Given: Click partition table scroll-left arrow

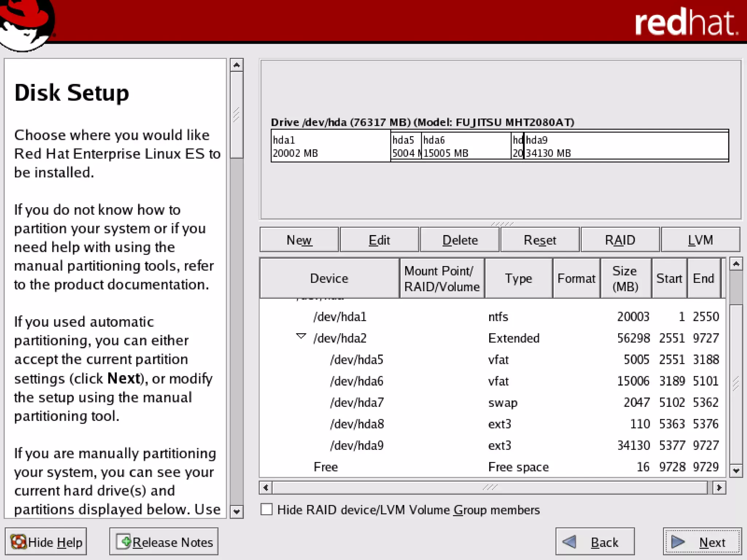Looking at the screenshot, I should pos(266,488).
